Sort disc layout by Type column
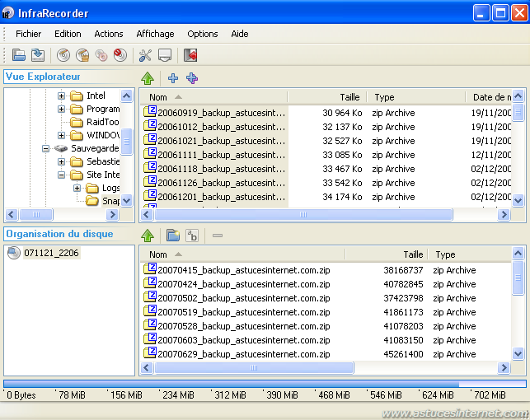The width and height of the screenshot is (530, 420). [x=470, y=254]
